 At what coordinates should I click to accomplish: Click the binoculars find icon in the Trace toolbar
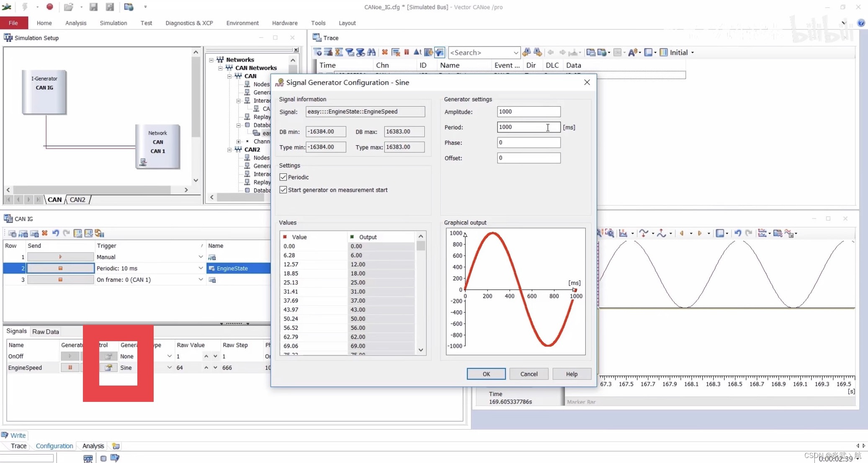click(371, 52)
